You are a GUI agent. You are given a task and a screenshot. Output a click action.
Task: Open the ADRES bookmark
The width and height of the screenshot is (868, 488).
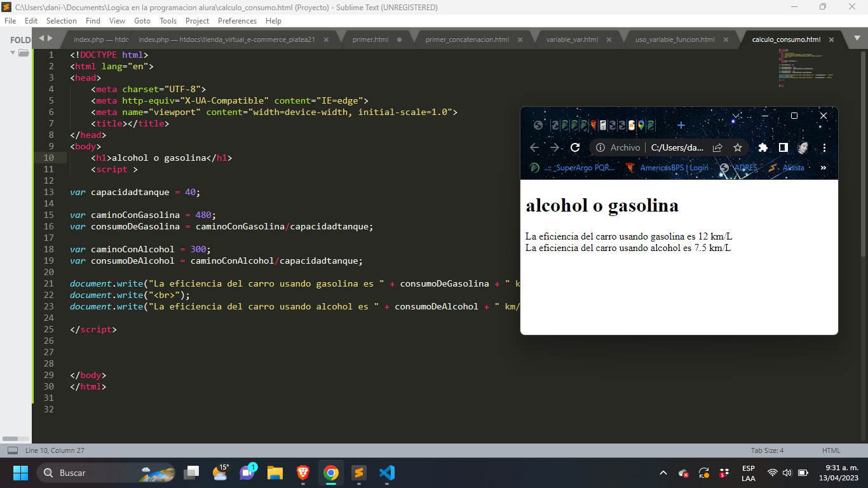click(738, 168)
